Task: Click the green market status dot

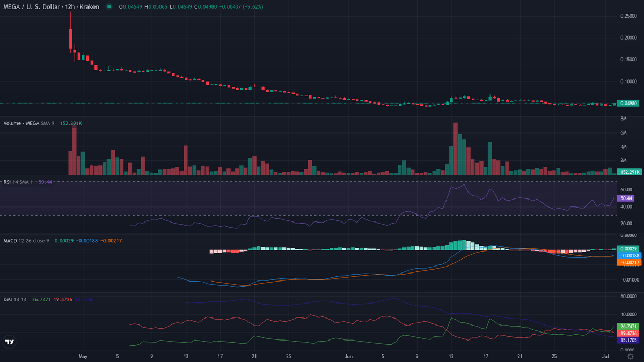Action: tap(109, 7)
